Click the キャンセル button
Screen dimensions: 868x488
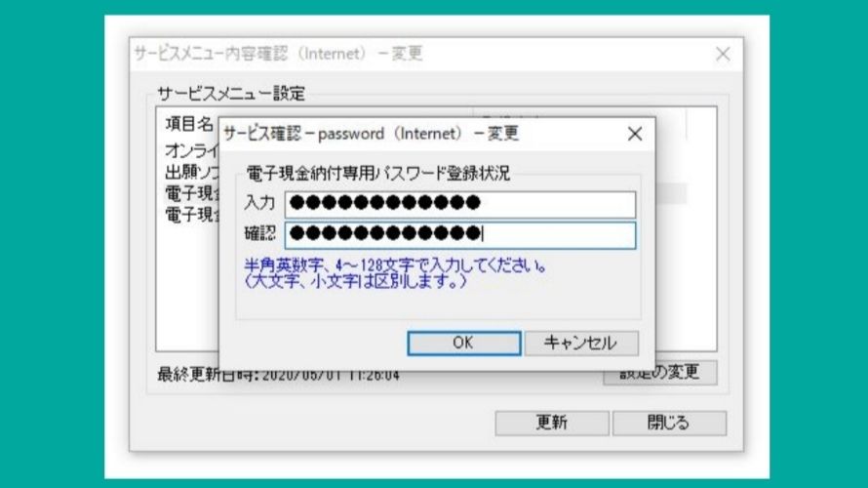581,343
